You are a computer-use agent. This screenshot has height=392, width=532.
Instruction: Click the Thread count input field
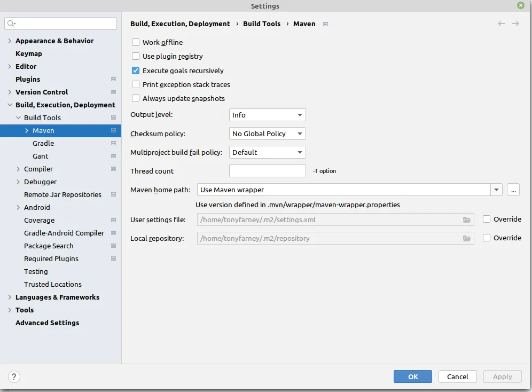pyautogui.click(x=267, y=171)
